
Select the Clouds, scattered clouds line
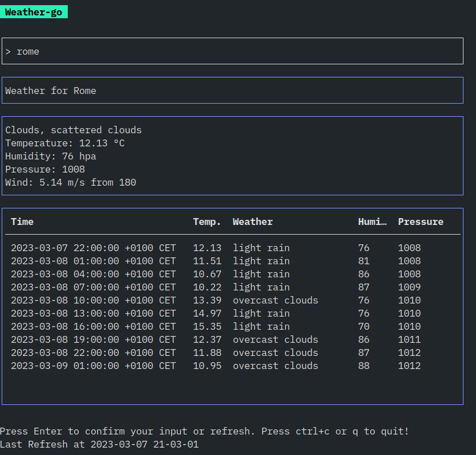click(x=73, y=130)
